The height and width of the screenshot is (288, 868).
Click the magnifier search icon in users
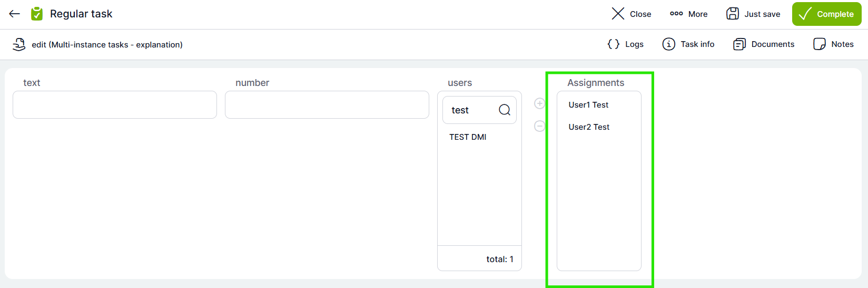coord(504,110)
